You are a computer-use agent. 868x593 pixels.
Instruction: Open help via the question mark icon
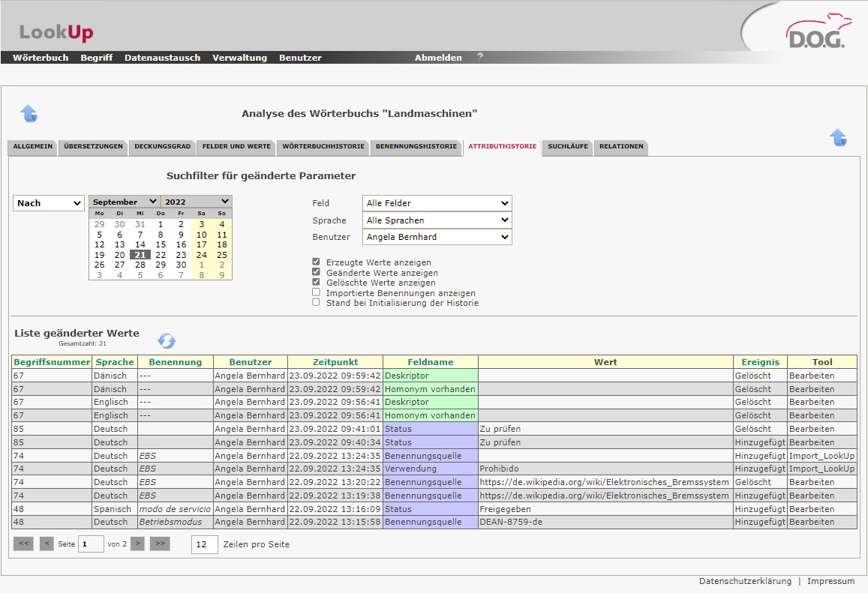pyautogui.click(x=480, y=57)
